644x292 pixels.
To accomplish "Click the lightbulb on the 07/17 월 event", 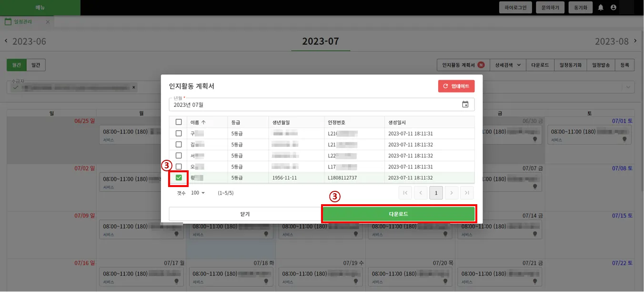I will (x=177, y=282).
